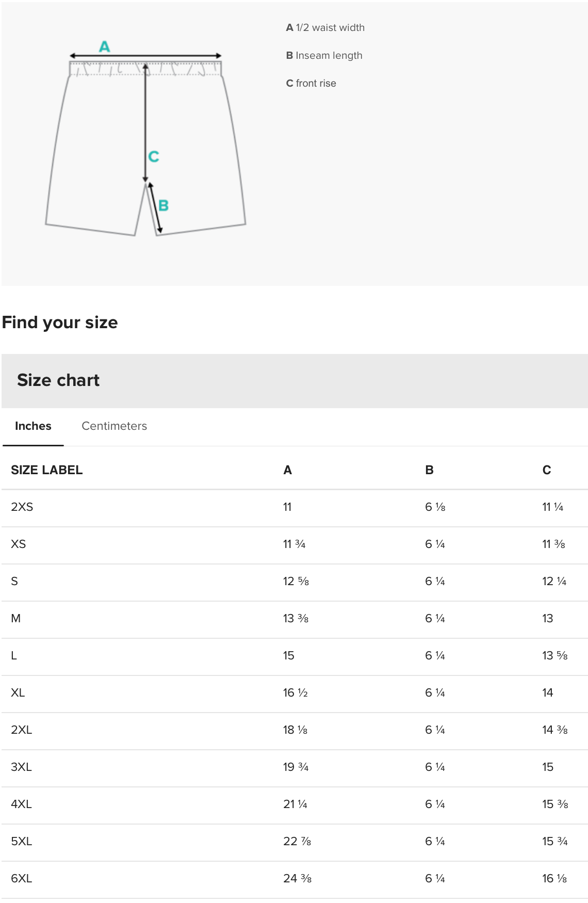This screenshot has height=903, width=588.
Task: Click the 3XL waist value 19 ¾
Action: [x=296, y=767]
